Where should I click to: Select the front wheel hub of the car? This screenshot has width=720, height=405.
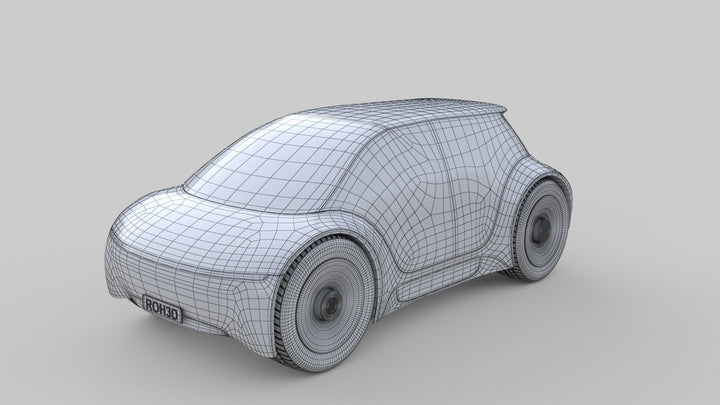(329, 303)
